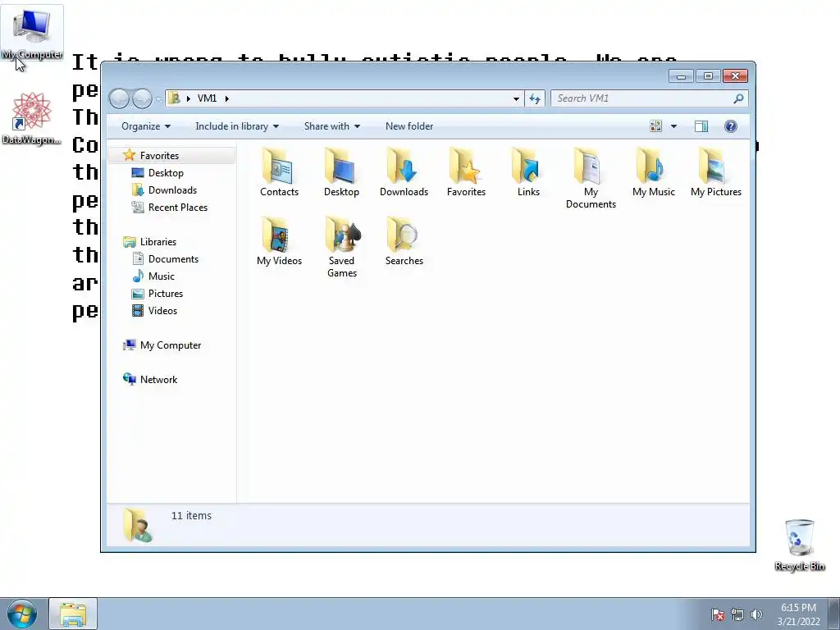840x630 pixels.
Task: Click the search magnifier icon
Action: [738, 98]
